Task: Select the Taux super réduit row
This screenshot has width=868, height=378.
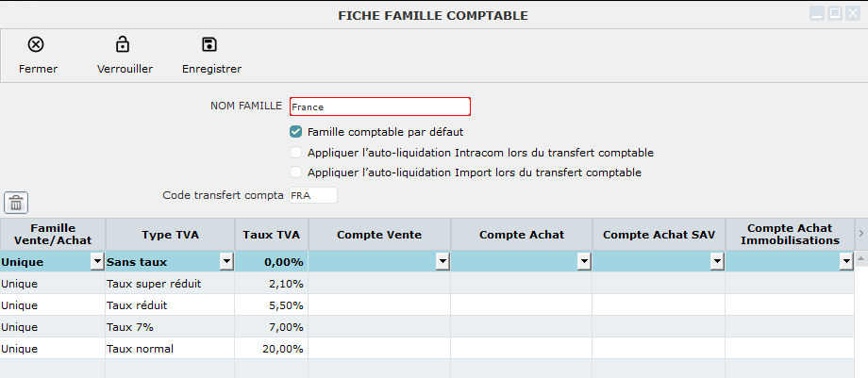Action: pyautogui.click(x=168, y=284)
